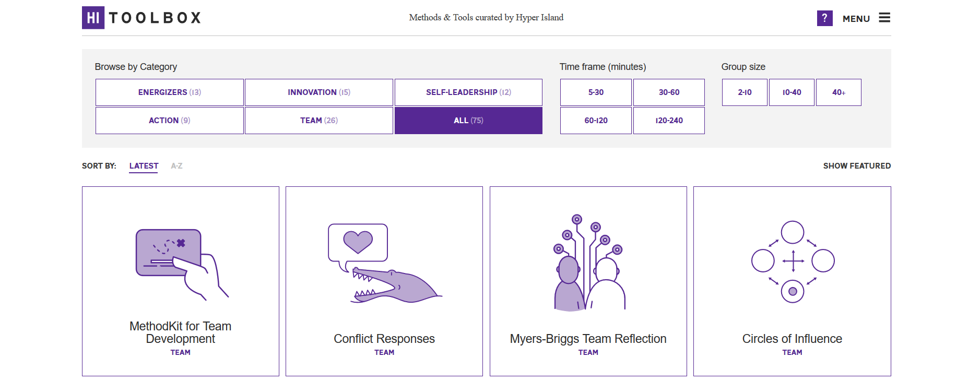
Task: Filter tools by Team (26) category
Action: 319,121
